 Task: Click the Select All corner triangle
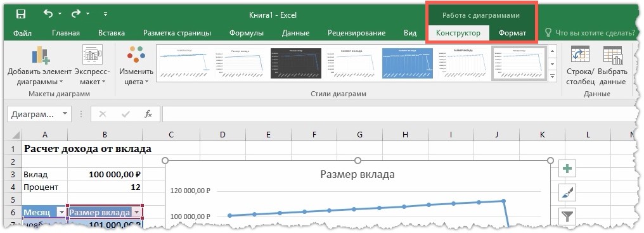[15, 135]
